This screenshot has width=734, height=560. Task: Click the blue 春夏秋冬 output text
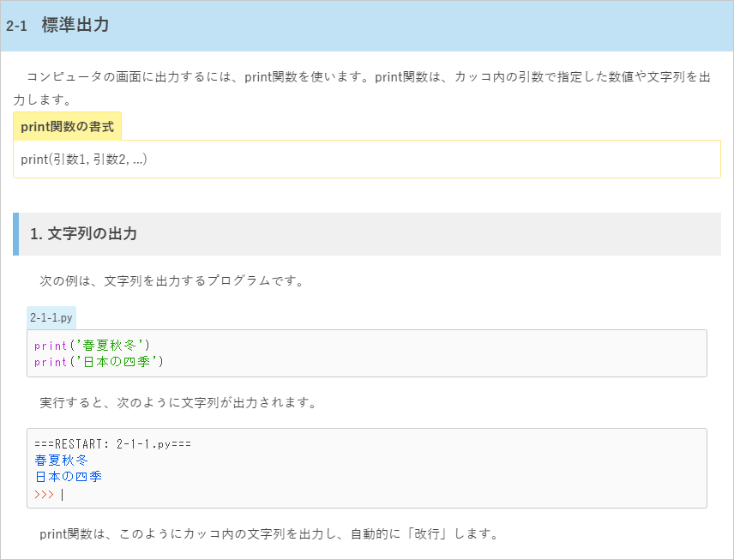[62, 461]
